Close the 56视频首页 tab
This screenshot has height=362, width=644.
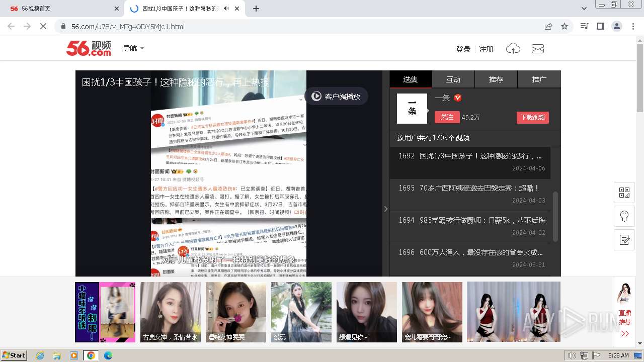coord(116,9)
